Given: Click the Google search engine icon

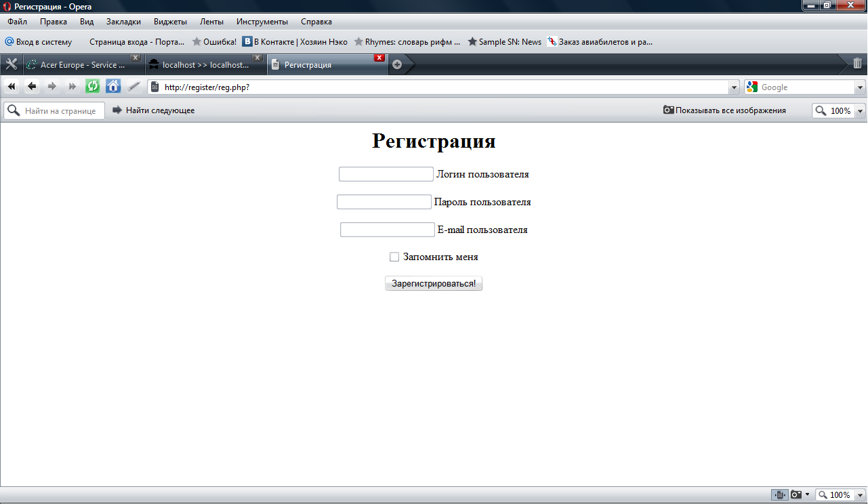Looking at the screenshot, I should (x=751, y=87).
